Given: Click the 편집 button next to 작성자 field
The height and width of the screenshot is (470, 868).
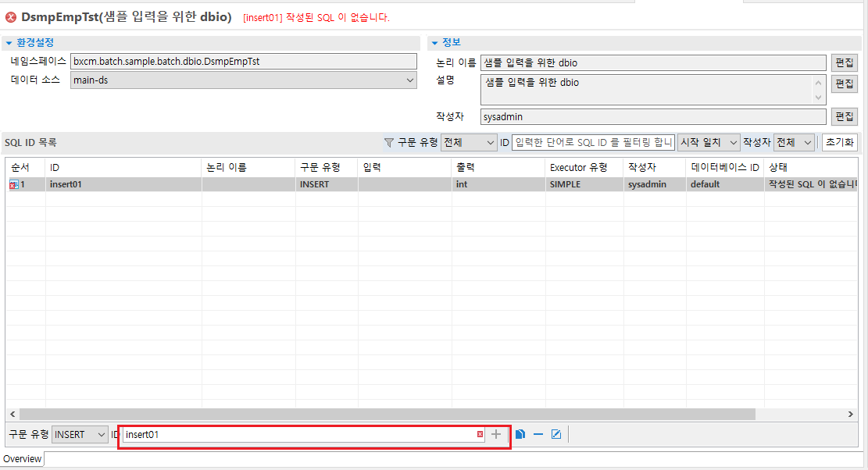Looking at the screenshot, I should click(x=845, y=116).
